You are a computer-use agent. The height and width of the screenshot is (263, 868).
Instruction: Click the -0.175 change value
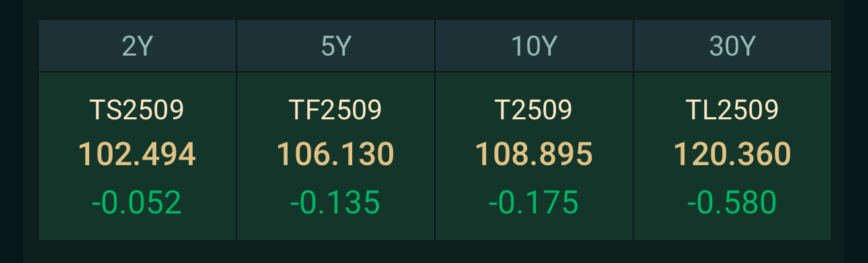click(534, 202)
